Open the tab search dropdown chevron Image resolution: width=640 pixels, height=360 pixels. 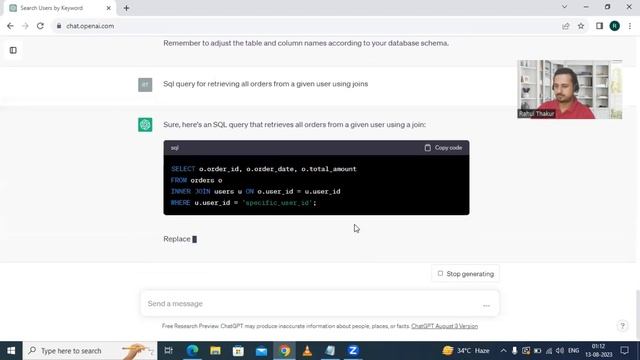564,7
